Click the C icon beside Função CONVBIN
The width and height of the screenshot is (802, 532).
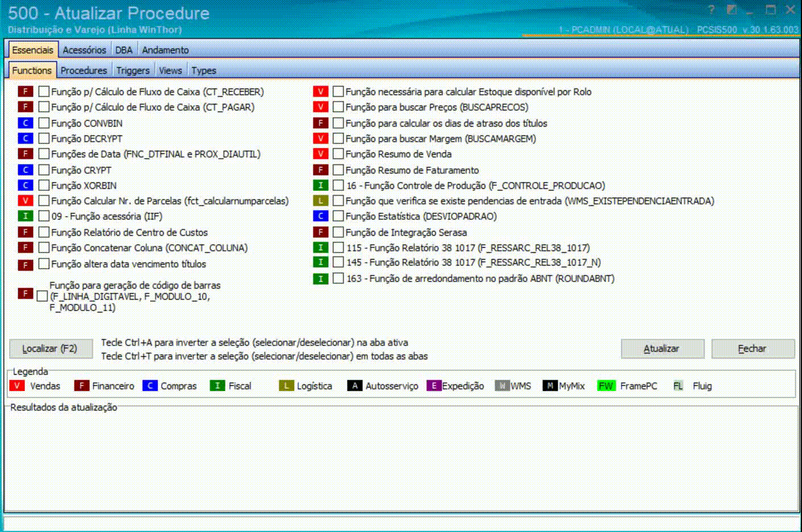tap(25, 123)
